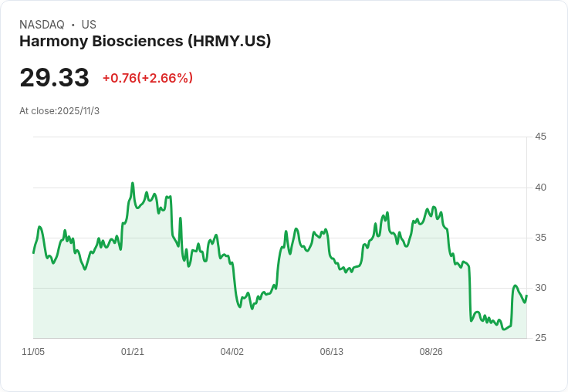Click the 08/26 date on x-axis
This screenshot has height=392, width=568.
click(431, 352)
